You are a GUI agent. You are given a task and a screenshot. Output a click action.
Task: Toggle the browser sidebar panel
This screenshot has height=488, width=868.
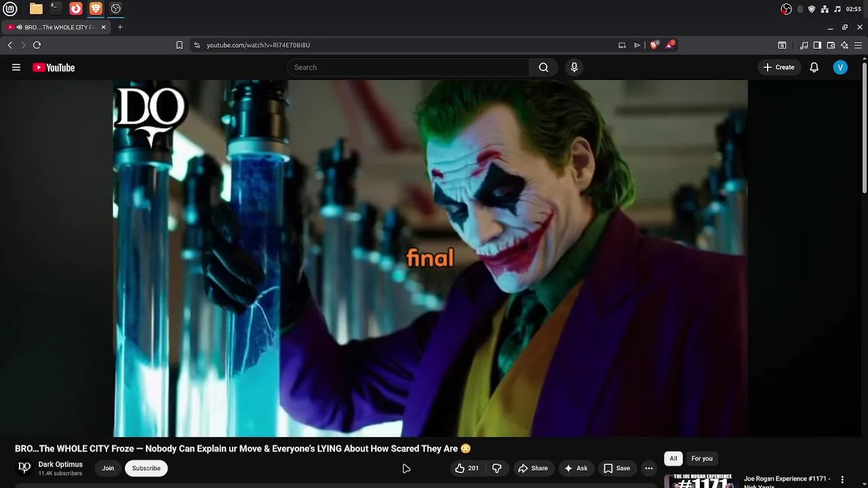click(817, 45)
